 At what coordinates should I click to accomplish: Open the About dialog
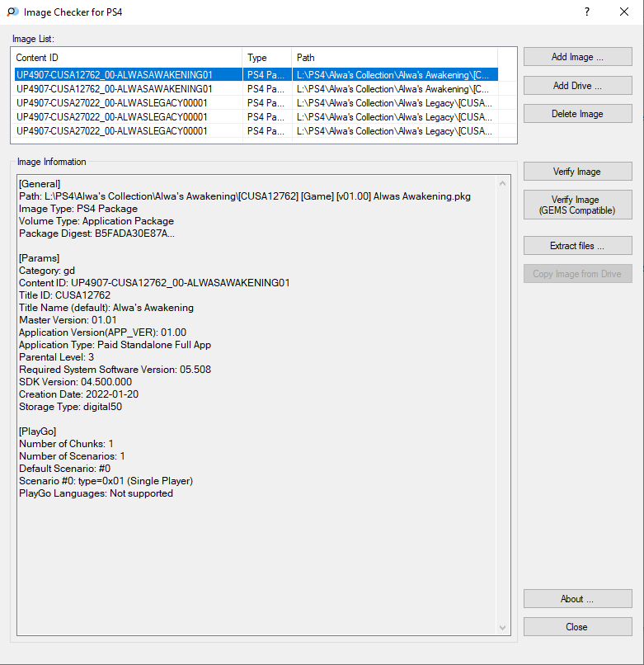click(577, 599)
